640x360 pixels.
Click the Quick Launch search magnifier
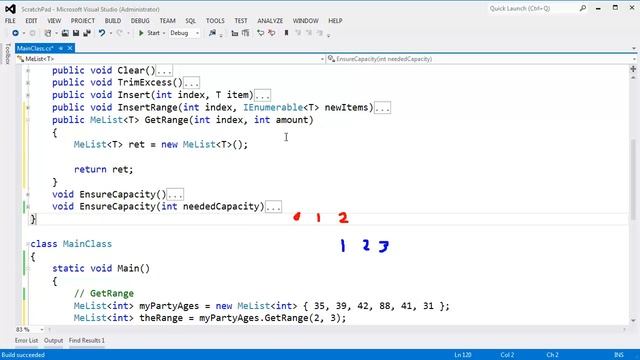[x=582, y=8]
